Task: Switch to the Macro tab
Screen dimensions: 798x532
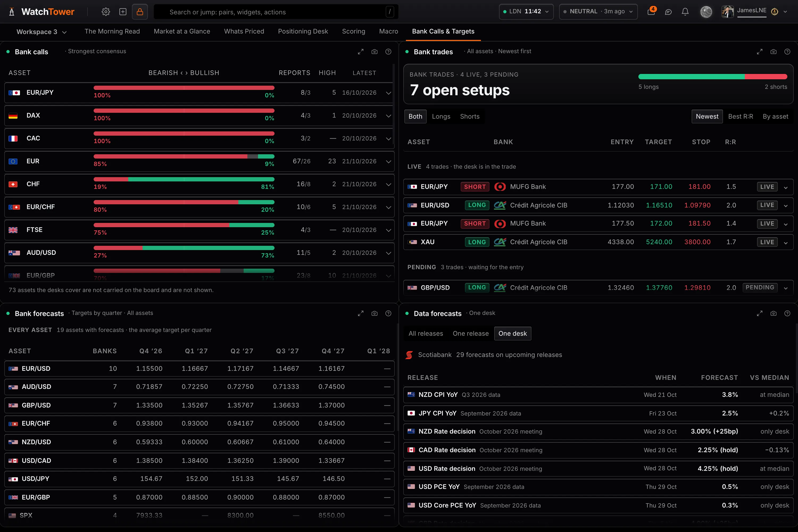Action: pos(388,32)
